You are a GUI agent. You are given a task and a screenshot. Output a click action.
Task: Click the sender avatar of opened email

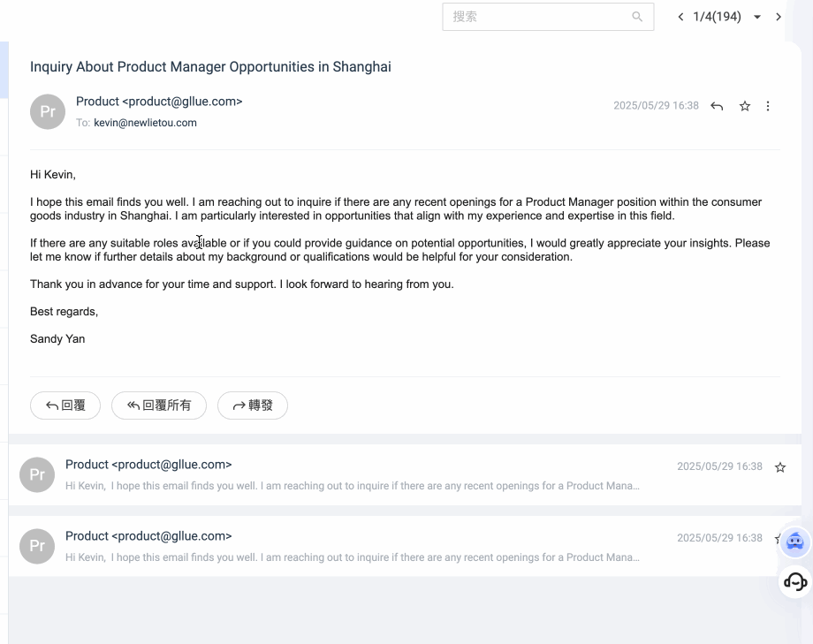(48, 111)
